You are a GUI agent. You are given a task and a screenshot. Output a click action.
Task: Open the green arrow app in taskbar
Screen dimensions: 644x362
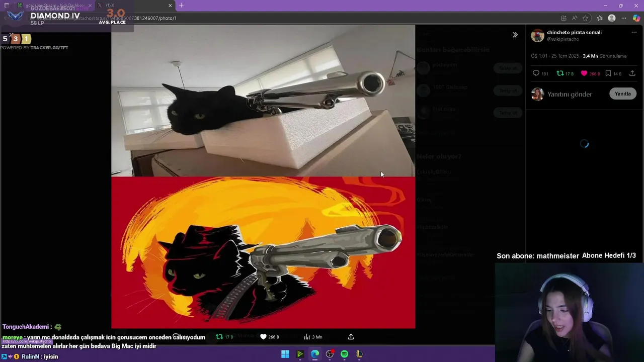click(300, 354)
